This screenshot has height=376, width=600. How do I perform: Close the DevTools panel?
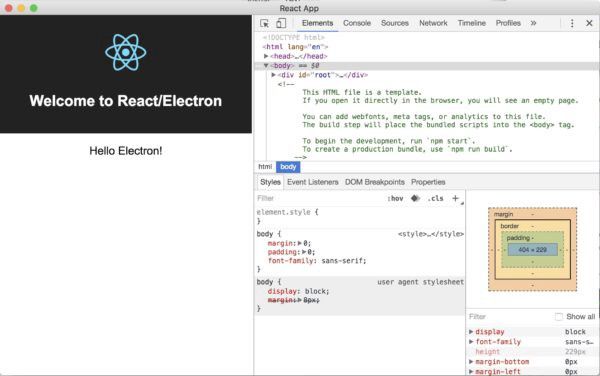(589, 23)
